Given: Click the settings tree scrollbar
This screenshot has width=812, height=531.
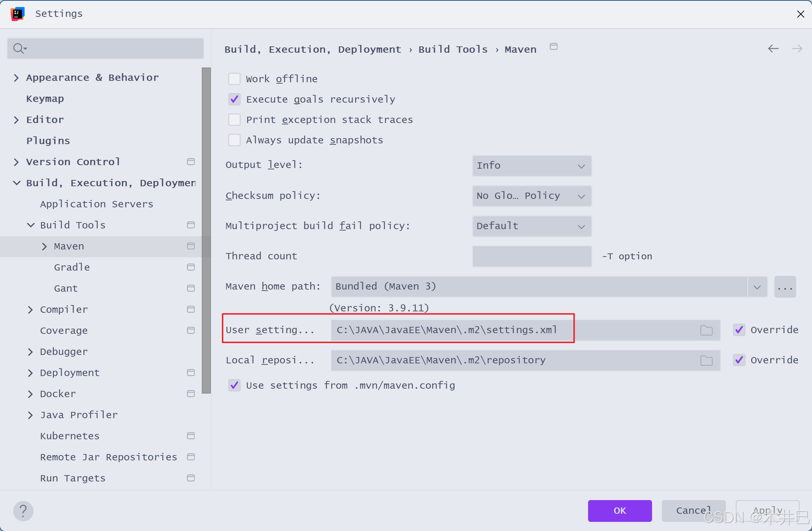Looking at the screenshot, I should tap(206, 230).
